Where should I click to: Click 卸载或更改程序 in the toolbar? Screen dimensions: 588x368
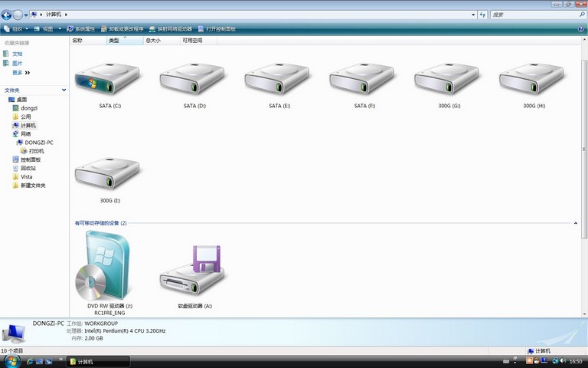pyautogui.click(x=122, y=29)
